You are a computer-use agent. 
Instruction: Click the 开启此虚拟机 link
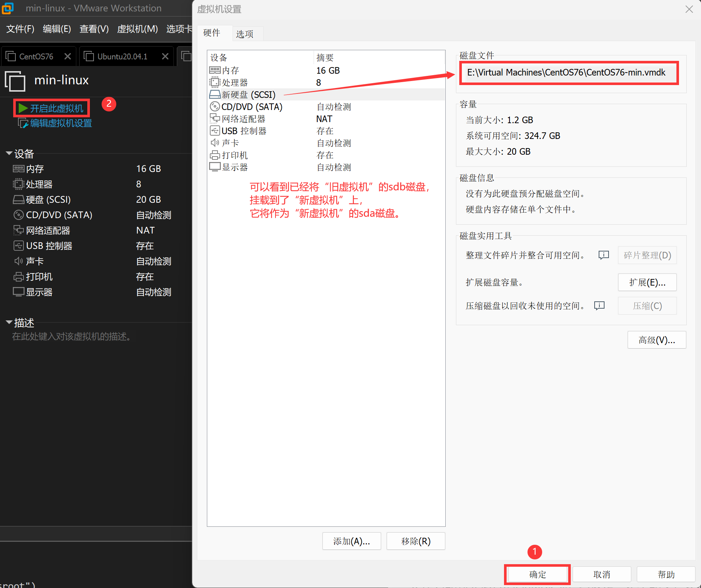[57, 109]
